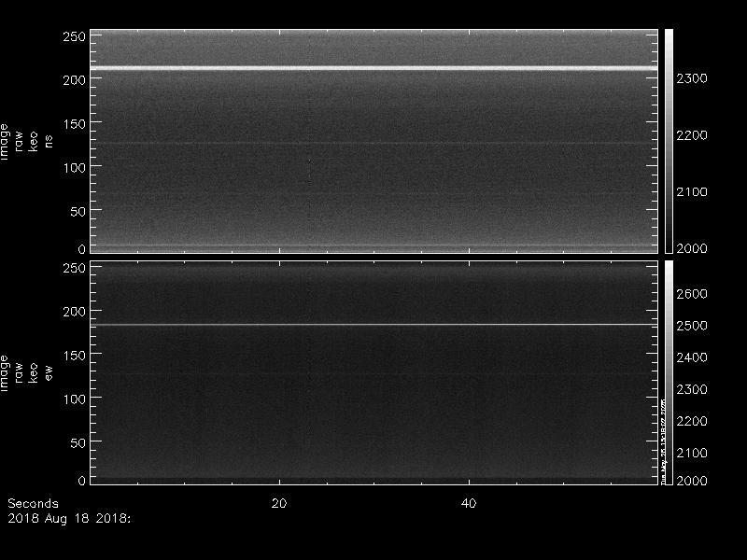Click the 2600 label on the bottom colorbar
The width and height of the screenshot is (747, 560).
pos(692,294)
